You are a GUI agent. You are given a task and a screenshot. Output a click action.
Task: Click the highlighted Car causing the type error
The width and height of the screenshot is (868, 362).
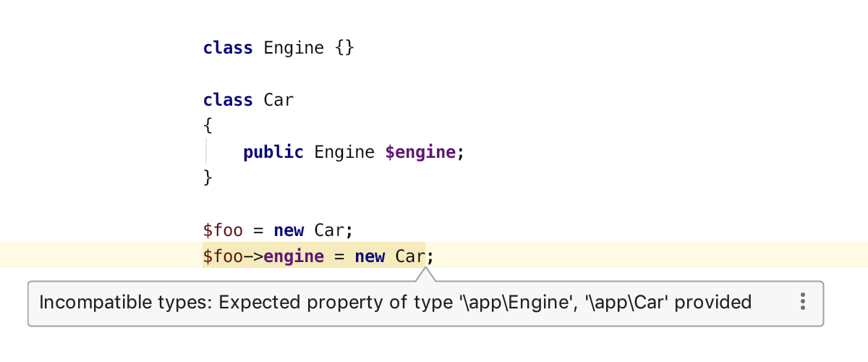410,256
